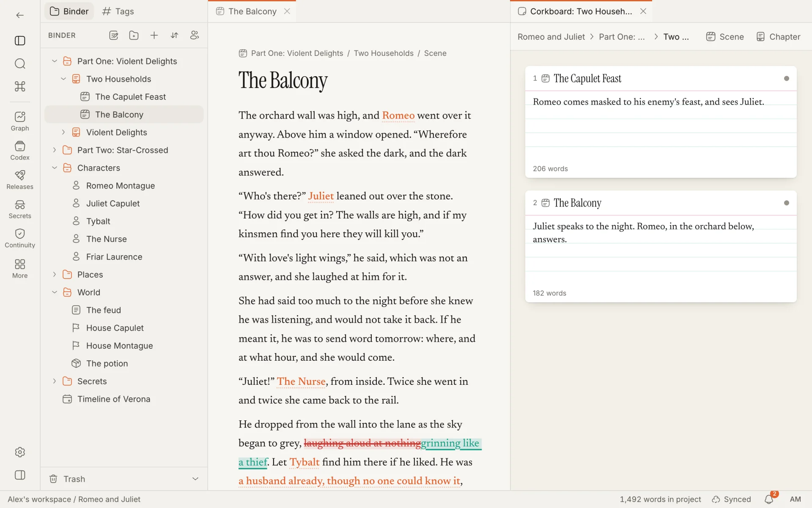Open the Continuity checker
This screenshot has height=508, width=812.
(20, 238)
